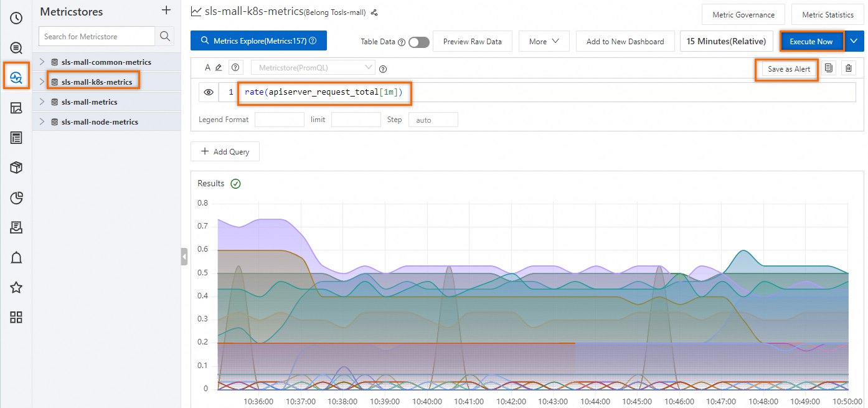Click the Legend Format input field
Screen dimensions: 868x408
coord(280,120)
